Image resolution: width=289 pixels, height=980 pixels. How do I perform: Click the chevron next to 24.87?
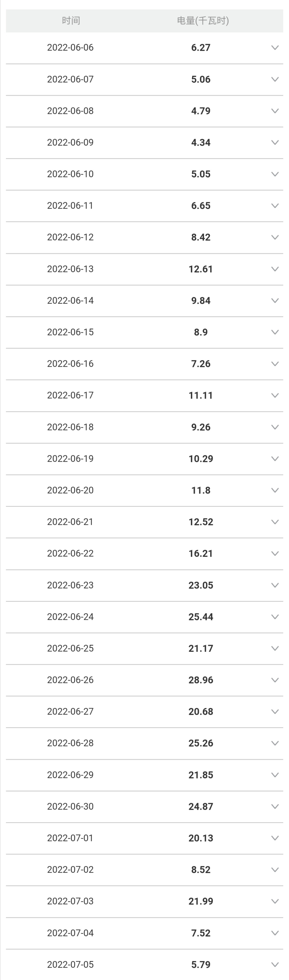(x=275, y=806)
